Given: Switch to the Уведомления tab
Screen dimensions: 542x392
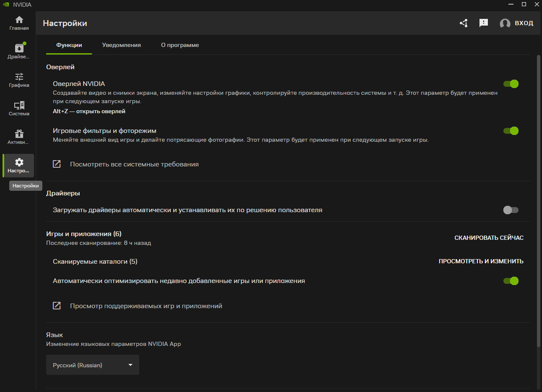Looking at the screenshot, I should pos(121,45).
